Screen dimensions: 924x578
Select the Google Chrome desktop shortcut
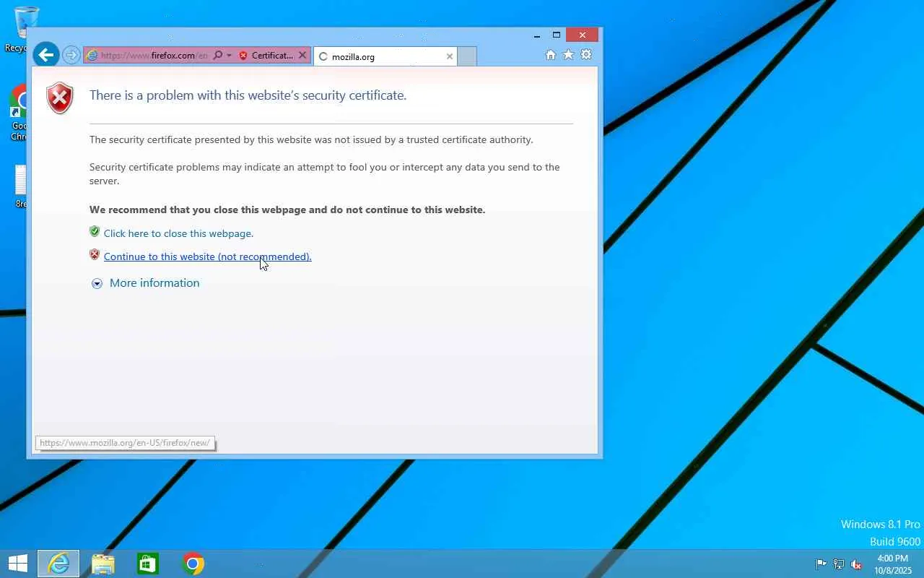click(x=19, y=113)
